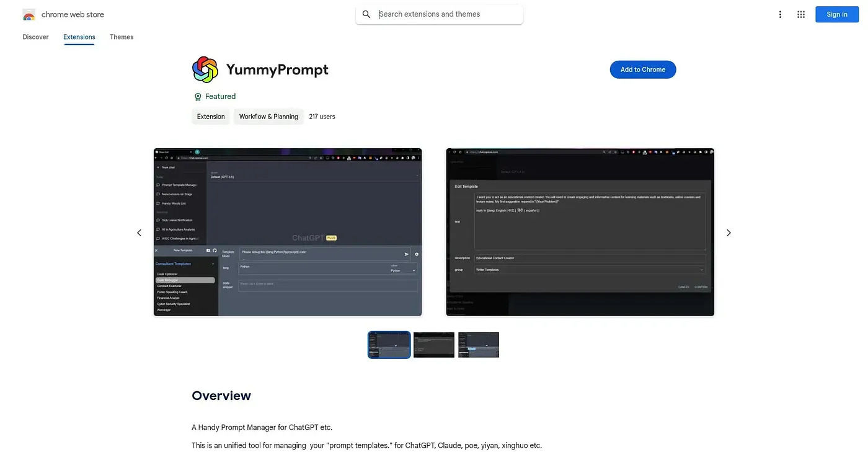Screen dimensions: 868x452
Task: Click the Chrome Web Store rainbow logo
Action: click(29, 14)
